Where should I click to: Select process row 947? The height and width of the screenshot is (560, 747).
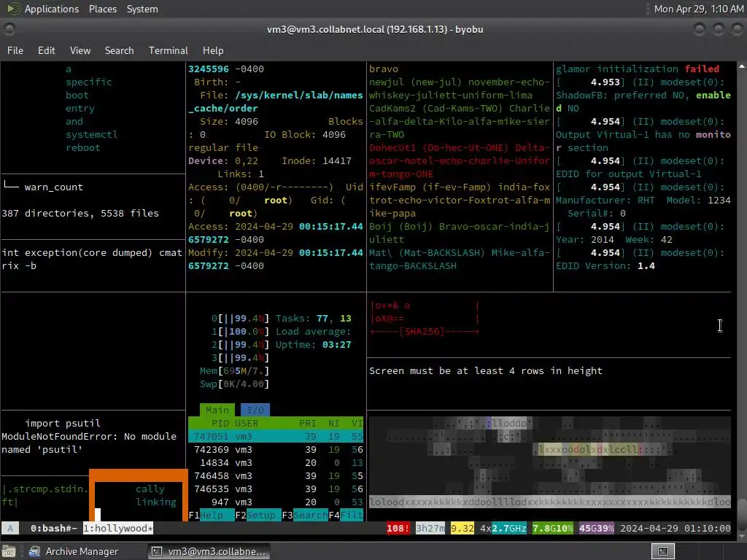tap(276, 502)
